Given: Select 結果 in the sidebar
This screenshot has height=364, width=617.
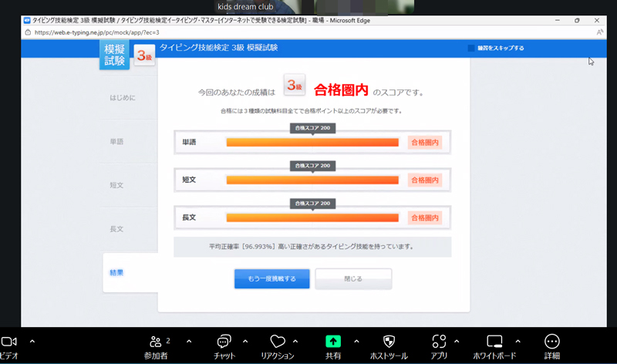Looking at the screenshot, I should pos(116,272).
